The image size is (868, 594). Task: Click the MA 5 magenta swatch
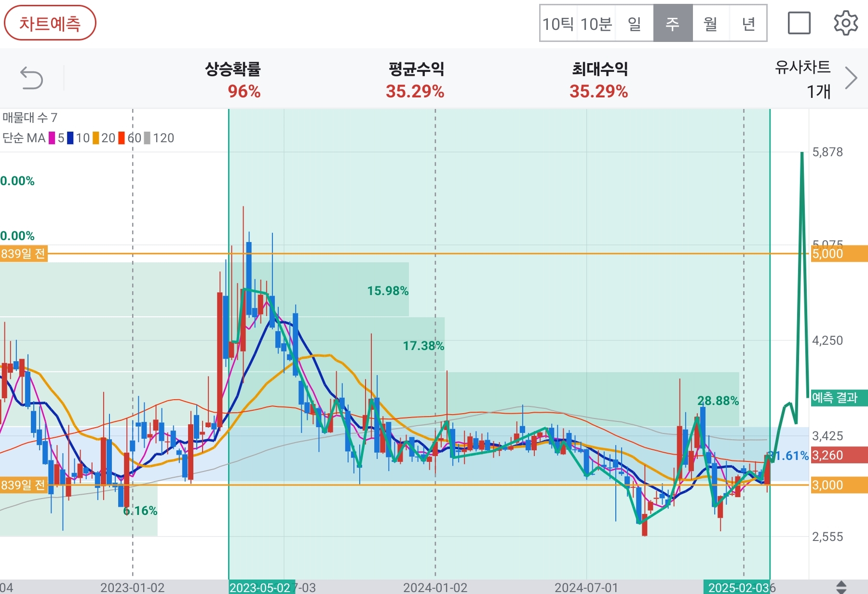point(52,138)
